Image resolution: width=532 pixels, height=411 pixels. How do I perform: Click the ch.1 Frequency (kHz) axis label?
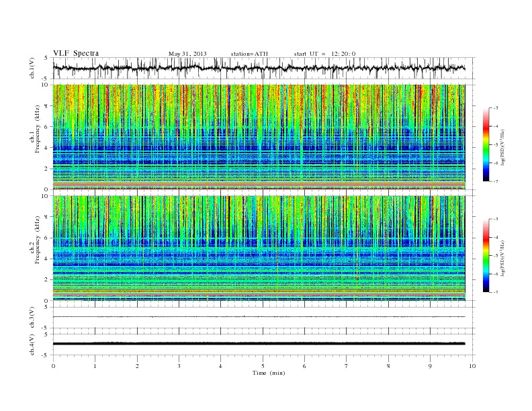point(36,129)
